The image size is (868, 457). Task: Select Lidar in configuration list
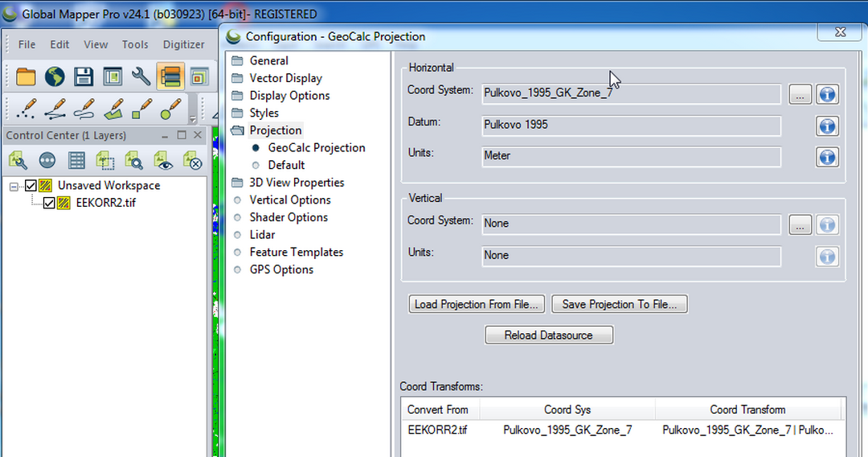[262, 235]
